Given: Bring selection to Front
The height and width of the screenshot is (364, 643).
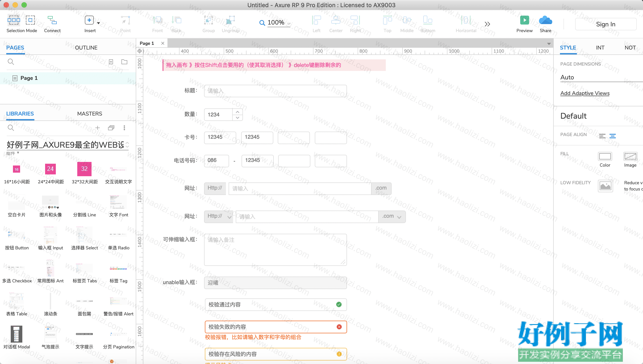Looking at the screenshot, I should [x=158, y=20].
